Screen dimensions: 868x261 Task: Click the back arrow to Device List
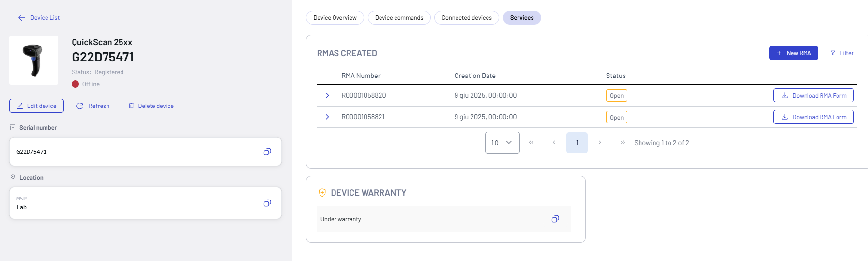[x=22, y=18]
